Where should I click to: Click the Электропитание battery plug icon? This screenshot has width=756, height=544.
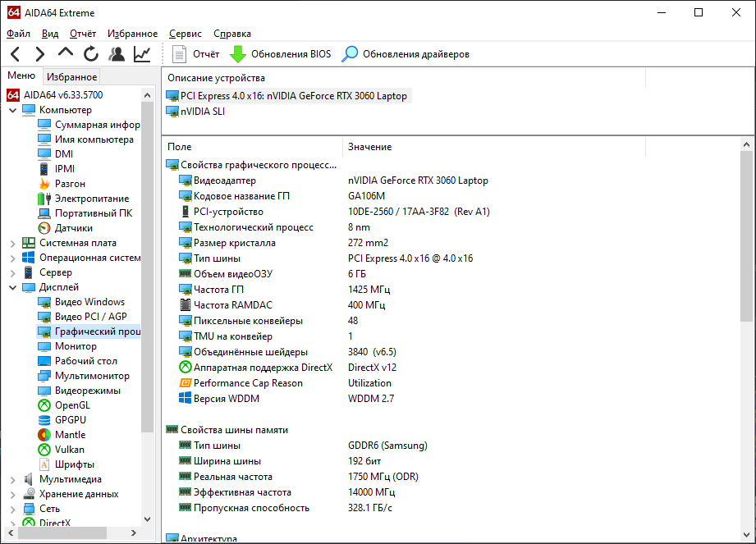coord(44,199)
